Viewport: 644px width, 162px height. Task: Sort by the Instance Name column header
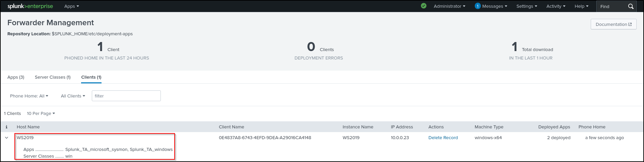[x=358, y=127]
